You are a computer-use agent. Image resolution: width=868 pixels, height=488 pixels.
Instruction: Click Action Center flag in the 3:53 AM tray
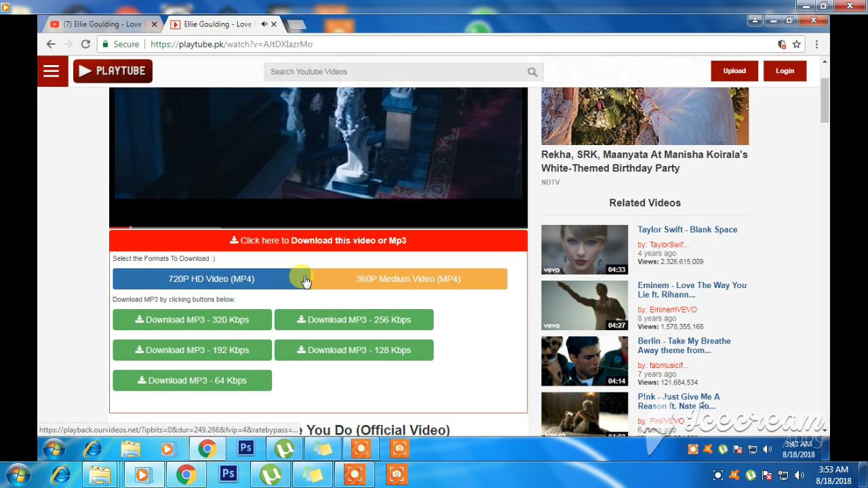pos(767,475)
